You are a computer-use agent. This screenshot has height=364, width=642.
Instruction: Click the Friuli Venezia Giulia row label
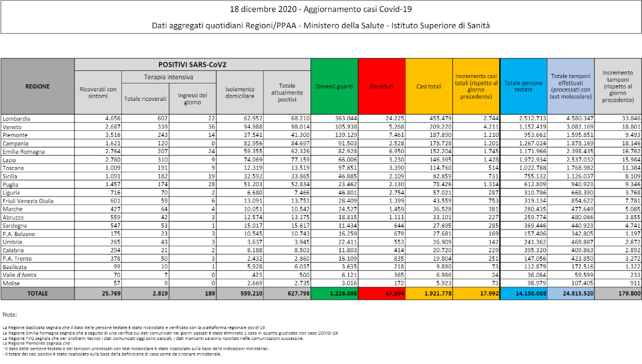tap(28, 201)
